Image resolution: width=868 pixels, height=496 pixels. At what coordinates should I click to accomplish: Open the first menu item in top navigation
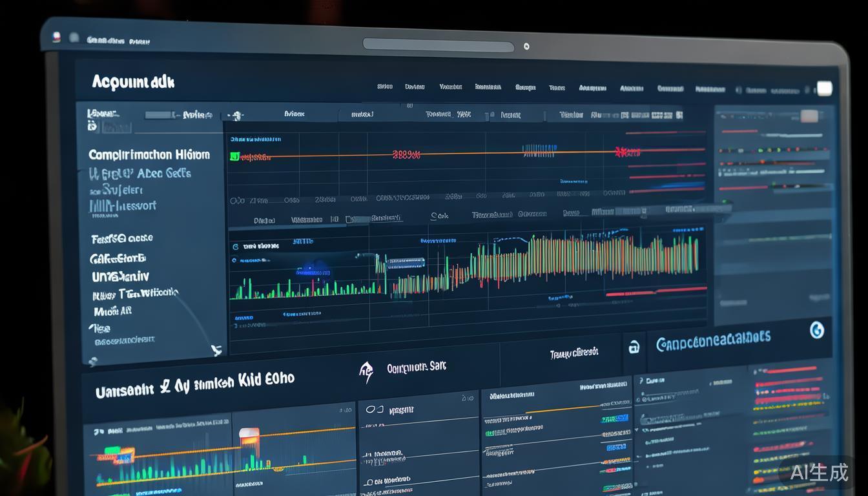point(384,87)
